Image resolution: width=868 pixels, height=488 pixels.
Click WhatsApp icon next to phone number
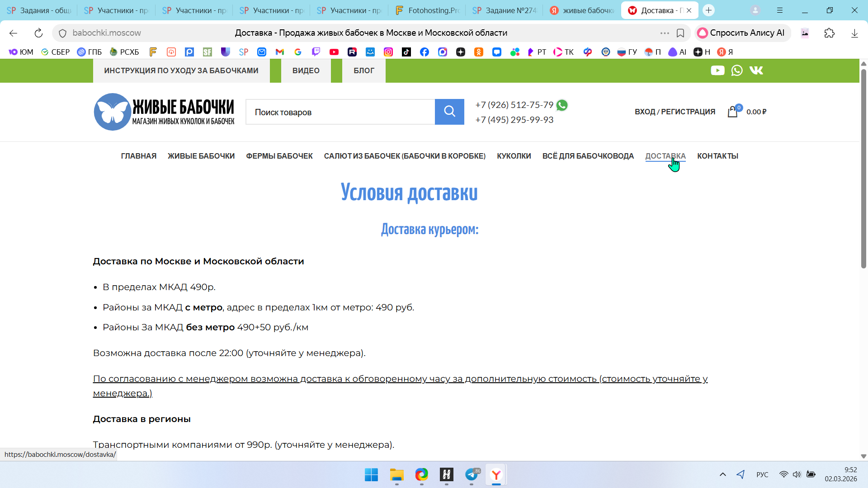[562, 105]
